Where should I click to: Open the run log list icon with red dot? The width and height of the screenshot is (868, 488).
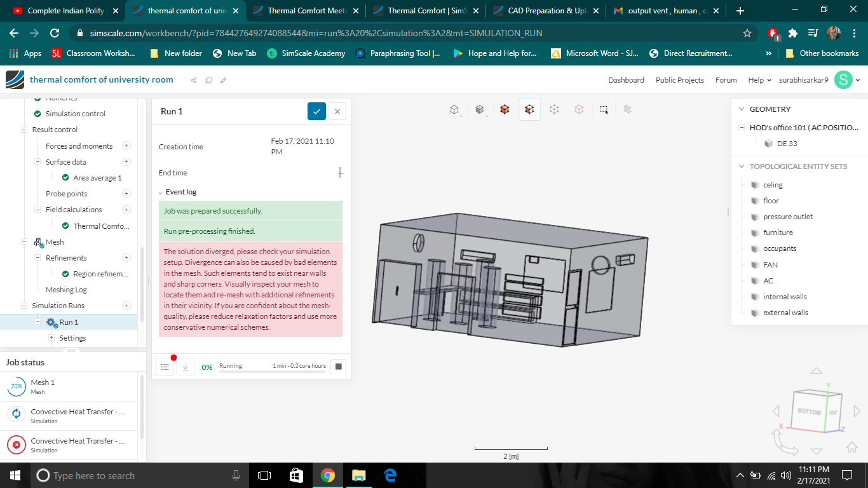pos(165,367)
